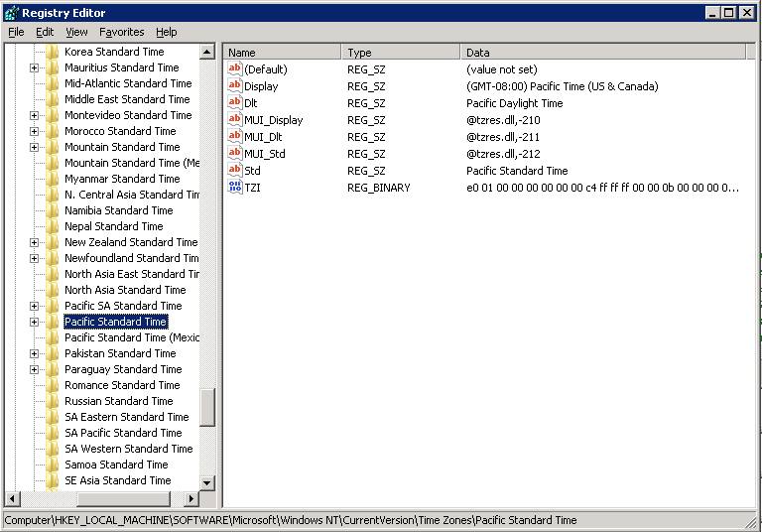Image resolution: width=762 pixels, height=532 pixels.
Task: Click the registry path in the status bar
Action: (x=290, y=520)
